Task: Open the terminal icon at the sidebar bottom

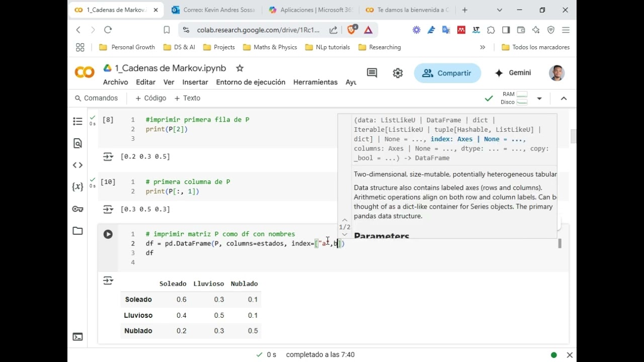Action: (77, 337)
